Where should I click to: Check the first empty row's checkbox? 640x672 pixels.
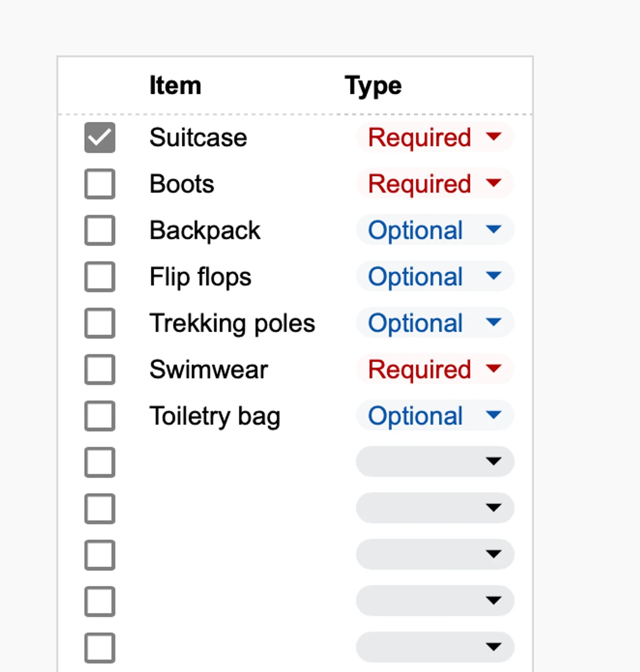tap(100, 462)
